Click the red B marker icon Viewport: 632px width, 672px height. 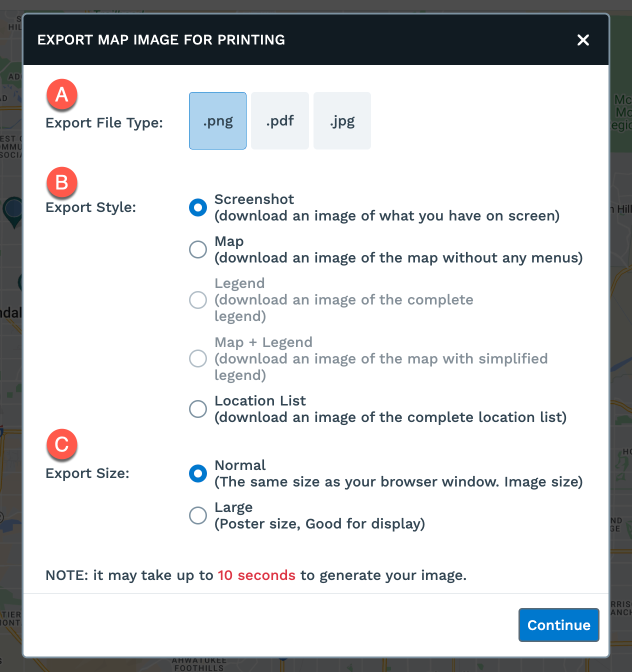[x=62, y=182]
